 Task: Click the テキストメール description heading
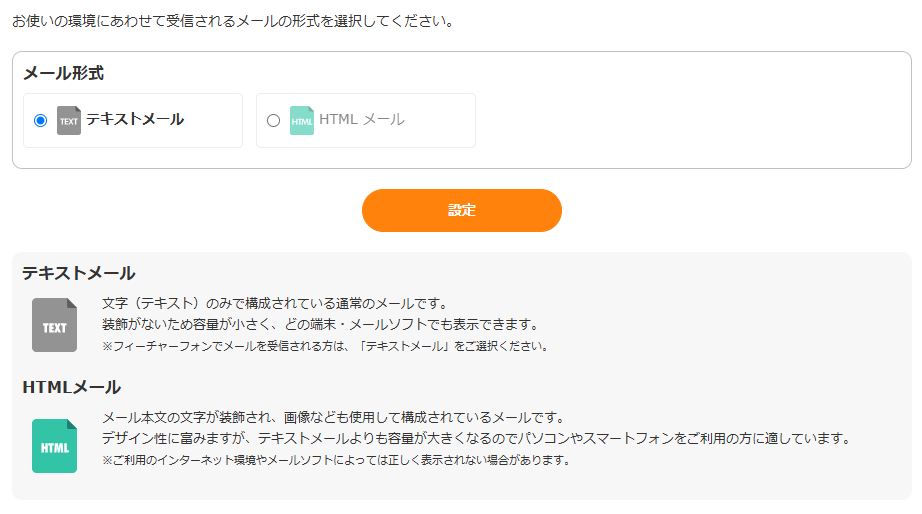(x=79, y=273)
